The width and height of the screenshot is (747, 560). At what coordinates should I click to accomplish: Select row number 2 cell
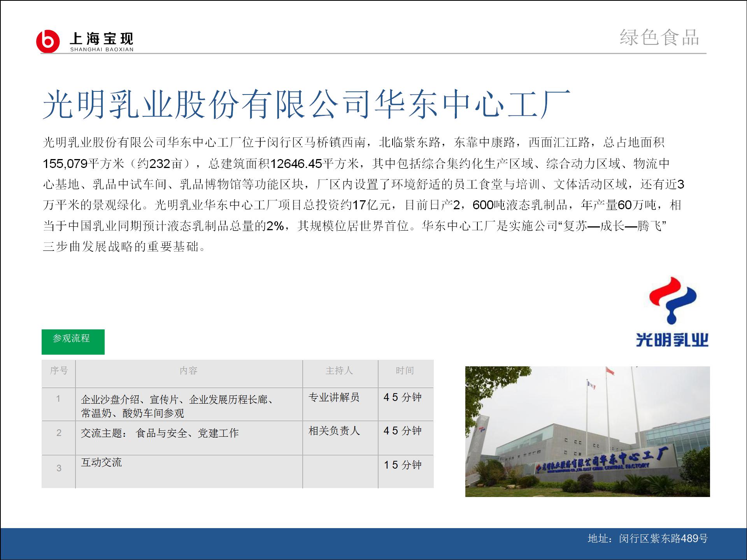point(59,438)
